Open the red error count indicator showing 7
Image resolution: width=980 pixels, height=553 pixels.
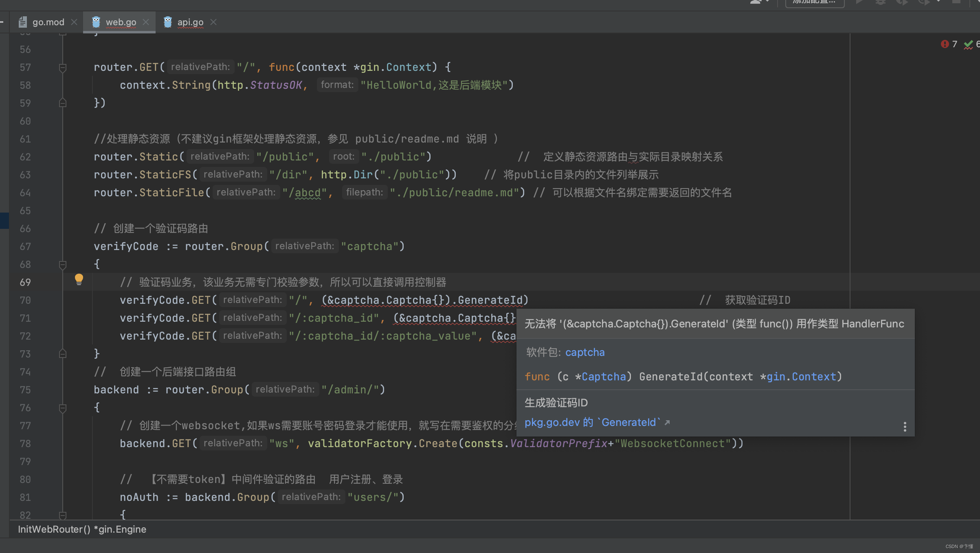[x=949, y=44]
